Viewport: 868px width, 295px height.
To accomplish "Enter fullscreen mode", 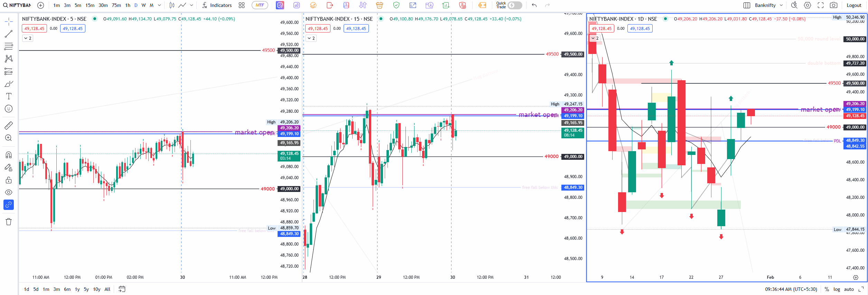I will click(821, 5).
